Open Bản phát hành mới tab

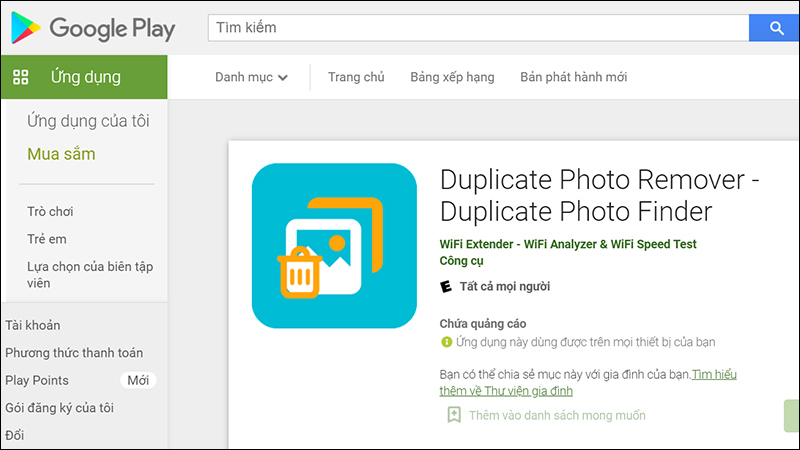click(573, 77)
